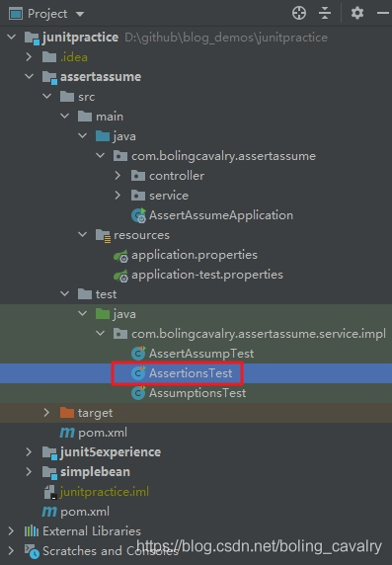Select the junit5experience module label

coord(111,452)
